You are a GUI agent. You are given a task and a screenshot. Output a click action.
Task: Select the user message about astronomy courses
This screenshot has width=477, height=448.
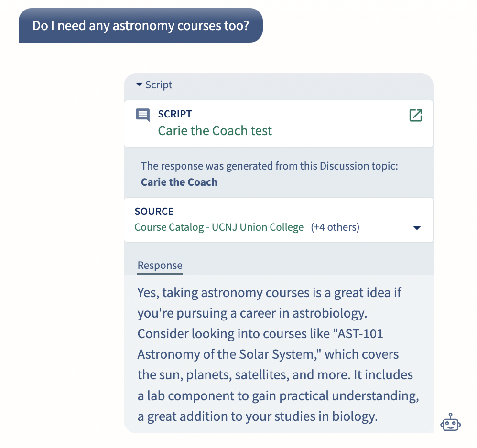[x=141, y=25]
